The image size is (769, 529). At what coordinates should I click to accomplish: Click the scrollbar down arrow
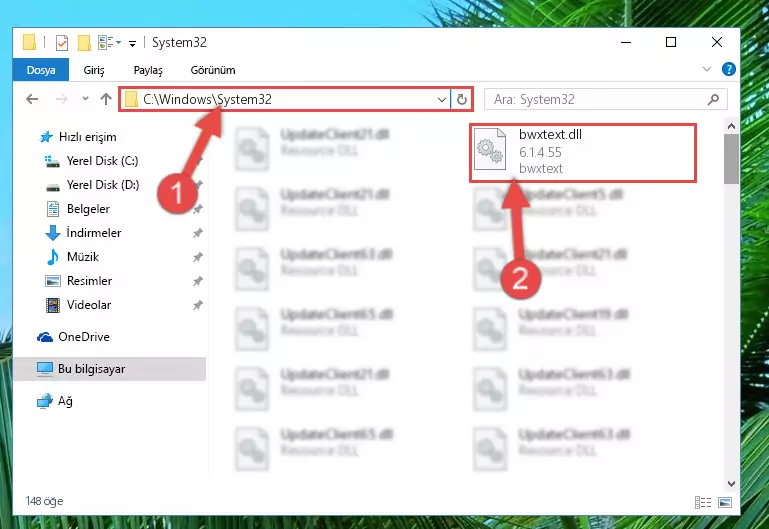[x=731, y=484]
